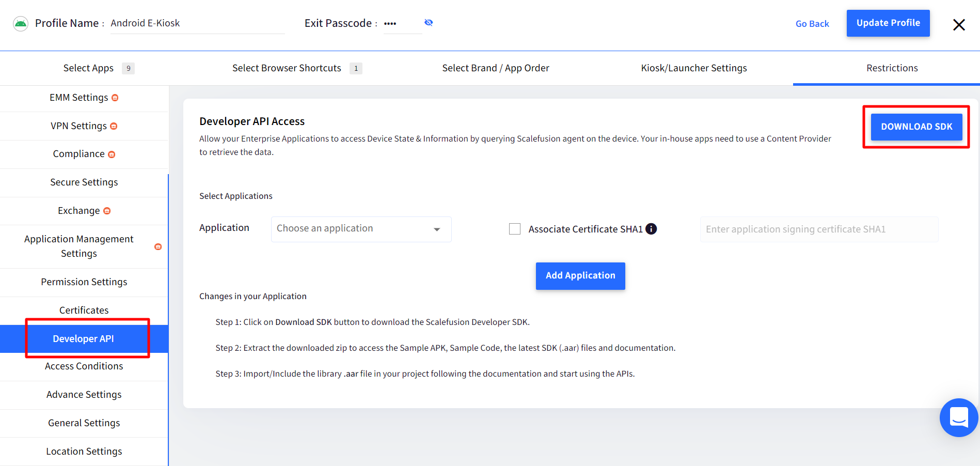Open Select Brand / App Order tab
980x466 pixels.
496,68
